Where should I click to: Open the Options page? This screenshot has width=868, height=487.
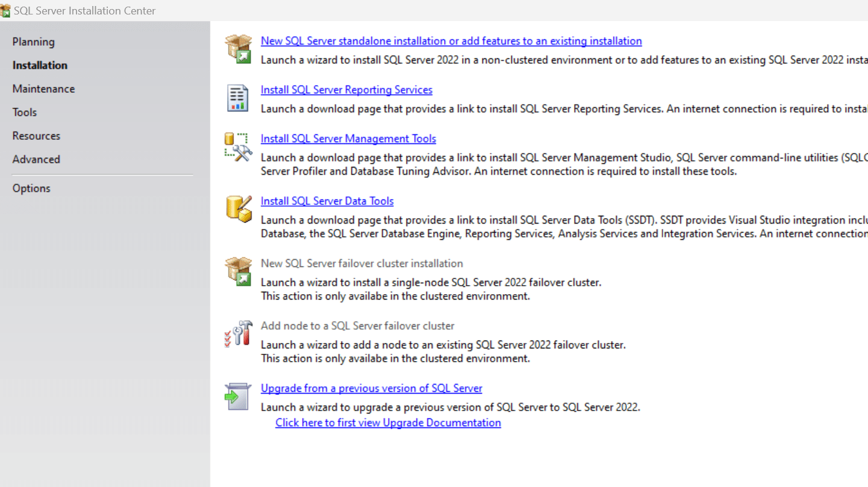(31, 188)
